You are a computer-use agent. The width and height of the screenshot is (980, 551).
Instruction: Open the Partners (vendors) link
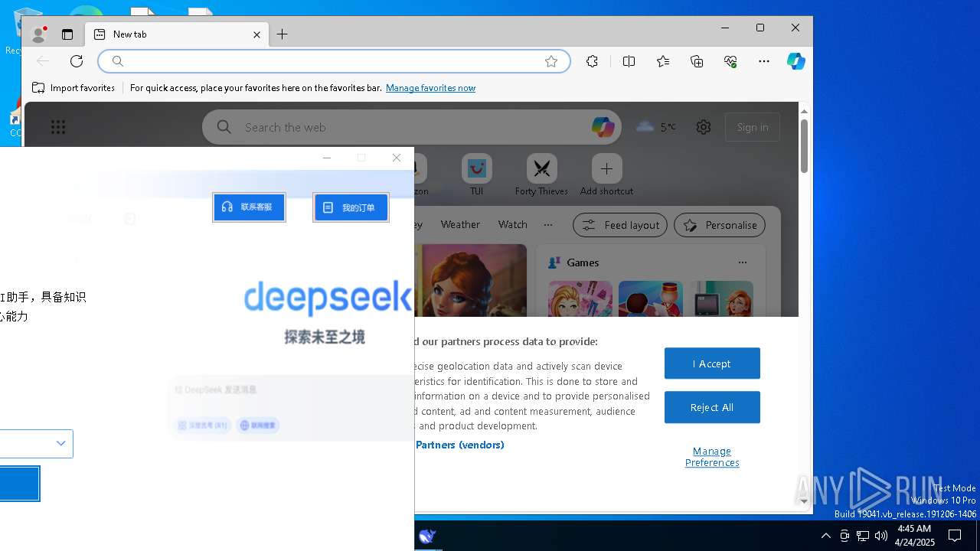pos(460,445)
